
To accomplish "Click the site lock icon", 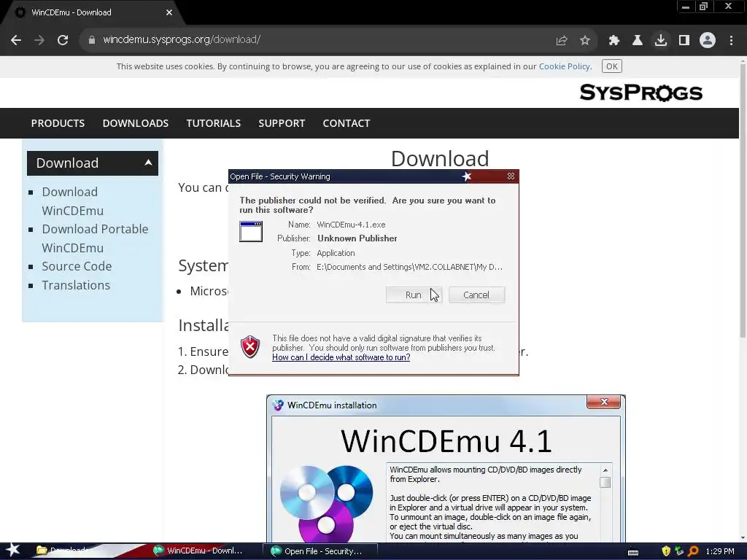I will 92,40.
